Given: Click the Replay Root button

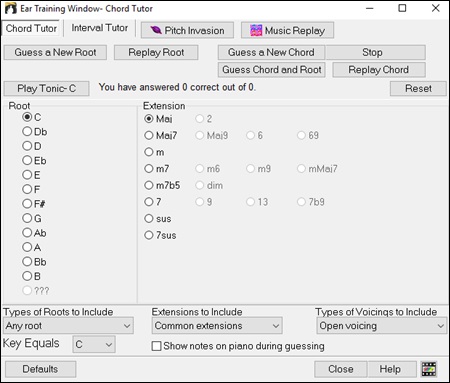Looking at the screenshot, I should pyautogui.click(x=156, y=52).
